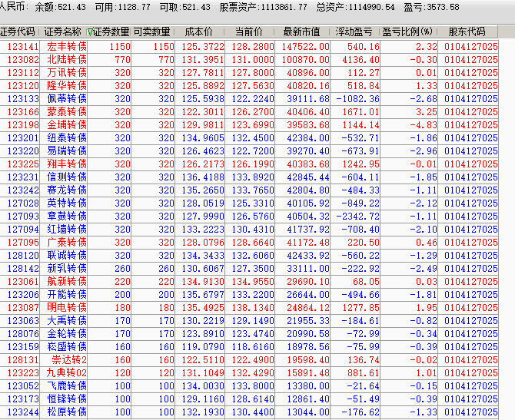Select the 纽泰转债 row name
The height and width of the screenshot is (420, 515).
67,138
